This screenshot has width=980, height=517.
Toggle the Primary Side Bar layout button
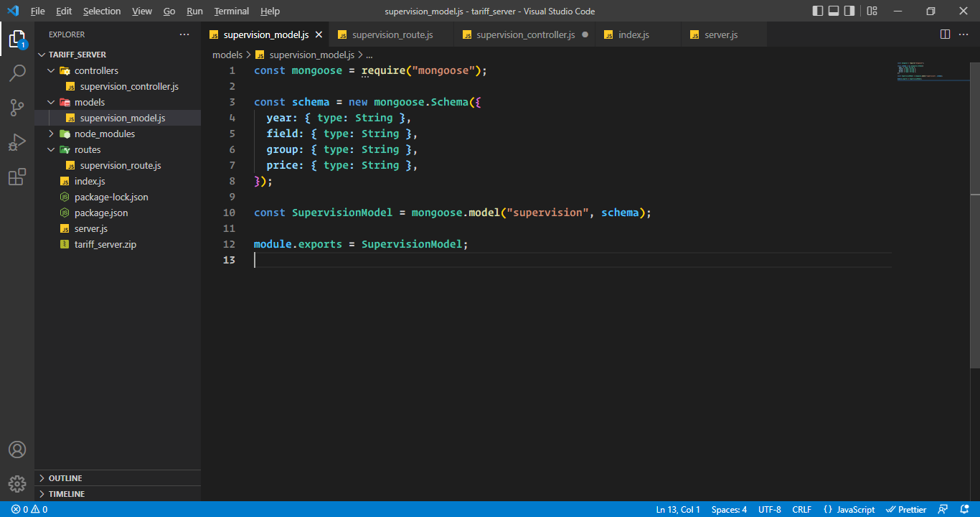(818, 11)
